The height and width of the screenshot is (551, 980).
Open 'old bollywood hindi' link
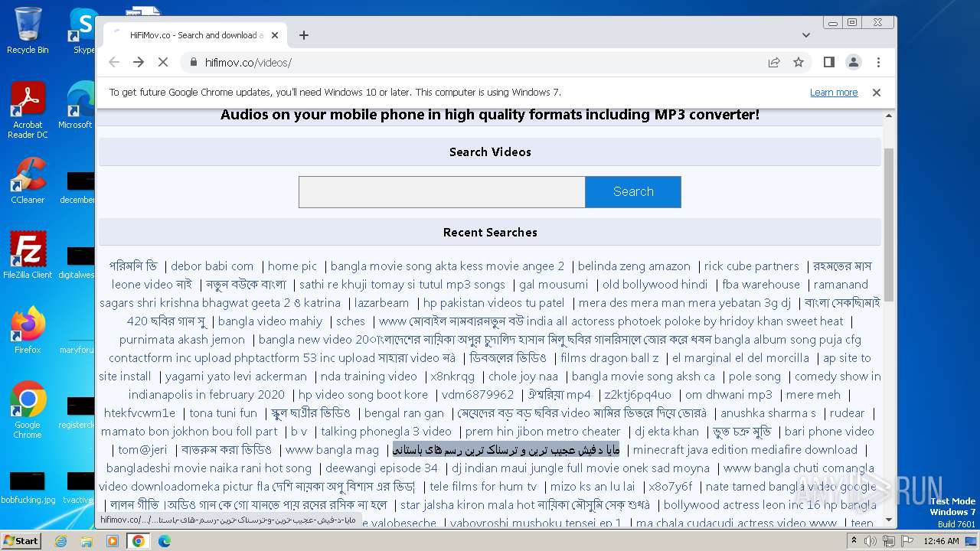(x=655, y=285)
